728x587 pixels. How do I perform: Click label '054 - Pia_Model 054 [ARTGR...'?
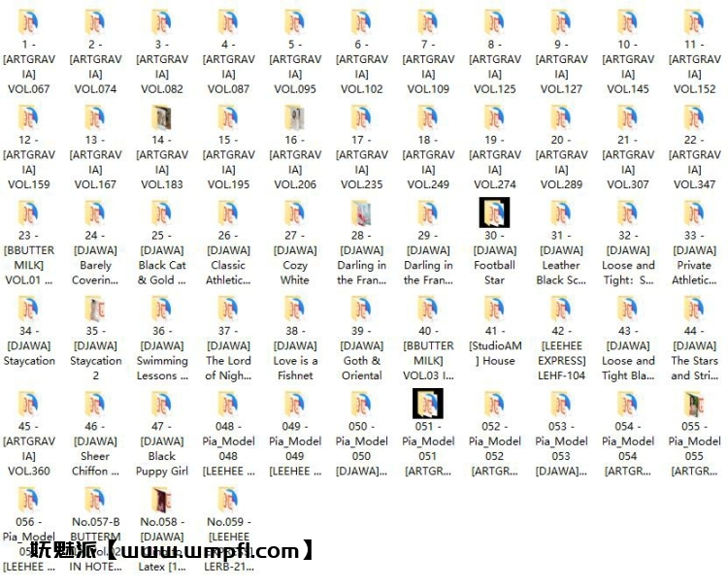pos(628,448)
